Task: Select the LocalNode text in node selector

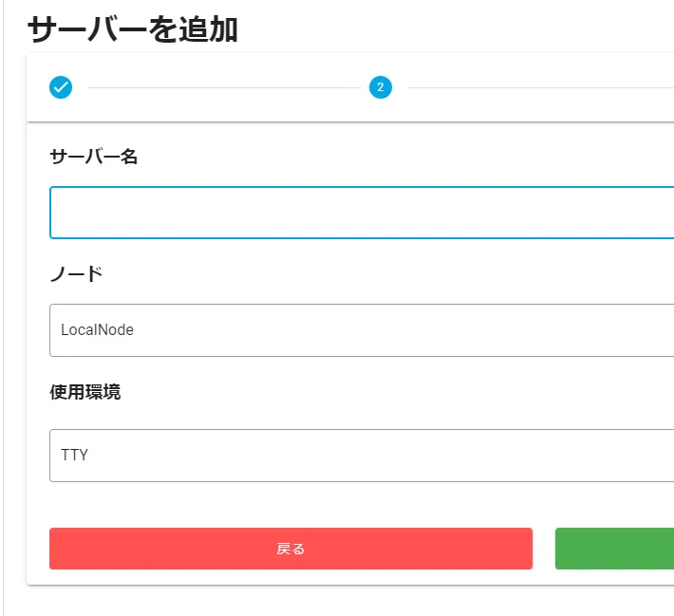Action: pos(97,330)
